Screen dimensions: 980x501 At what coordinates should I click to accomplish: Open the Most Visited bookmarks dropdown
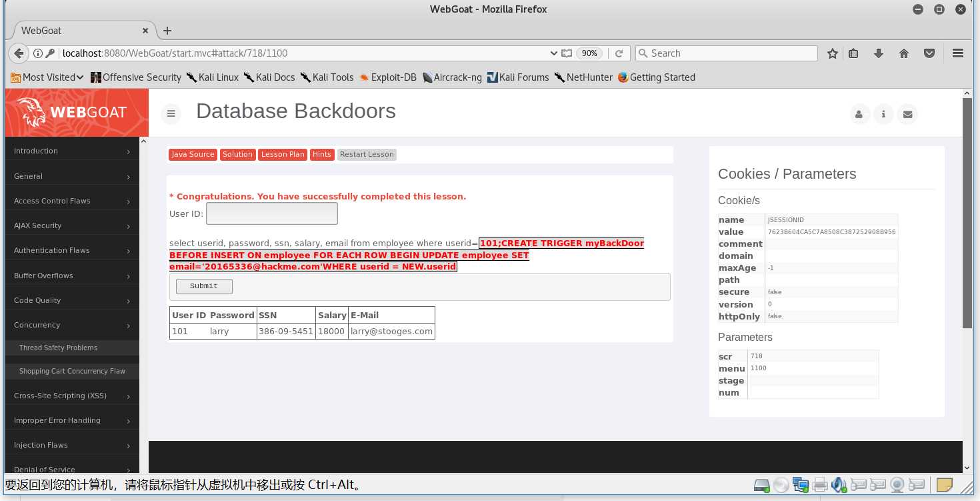click(x=47, y=77)
